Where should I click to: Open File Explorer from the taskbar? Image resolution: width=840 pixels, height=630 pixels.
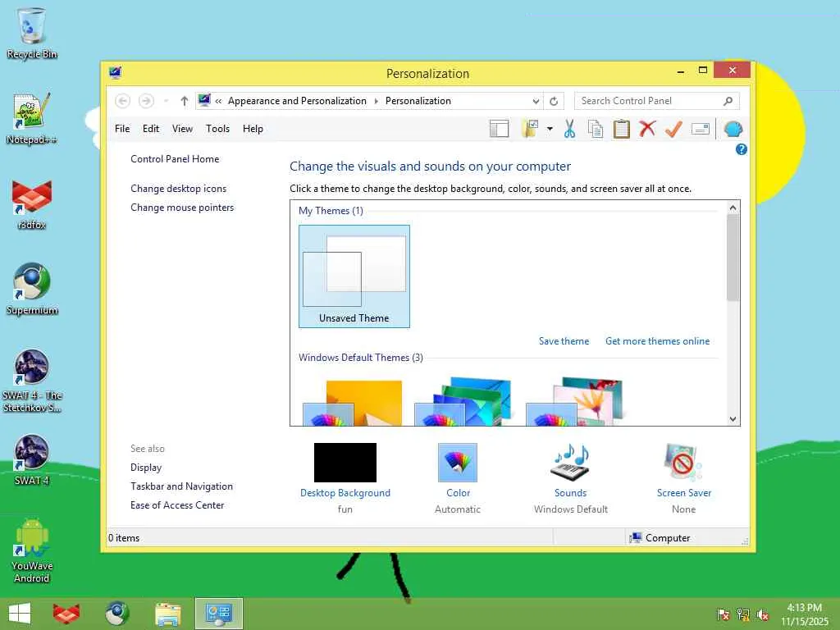tap(167, 614)
